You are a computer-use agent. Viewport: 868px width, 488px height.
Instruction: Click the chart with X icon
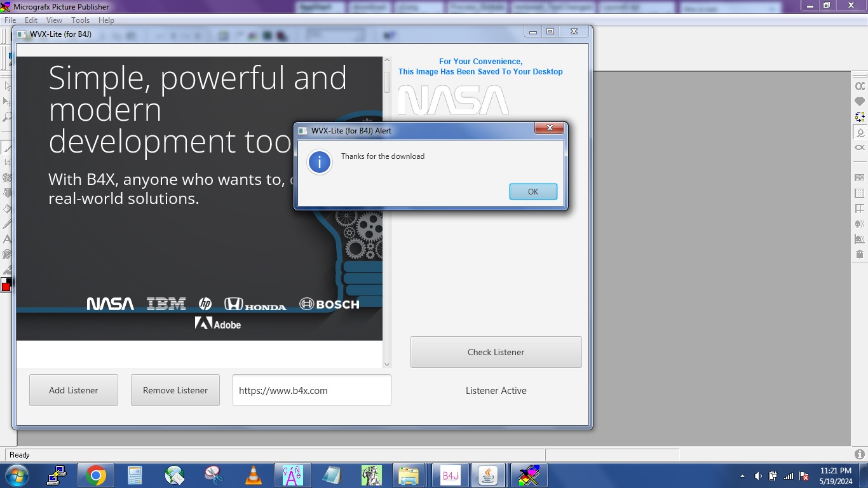coord(860,239)
